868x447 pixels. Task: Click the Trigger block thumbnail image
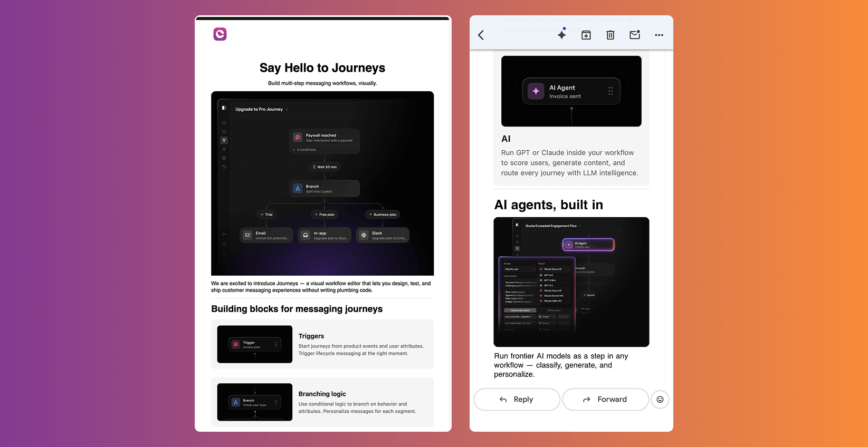(x=255, y=344)
